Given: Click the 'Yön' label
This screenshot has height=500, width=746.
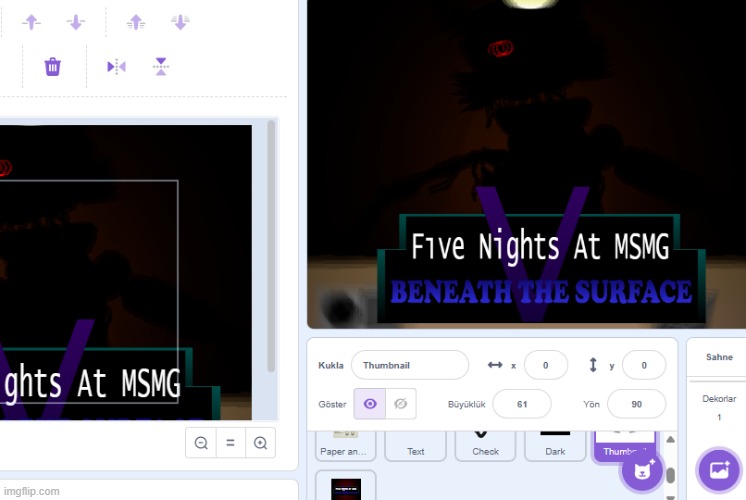Looking at the screenshot, I should pos(591,404).
